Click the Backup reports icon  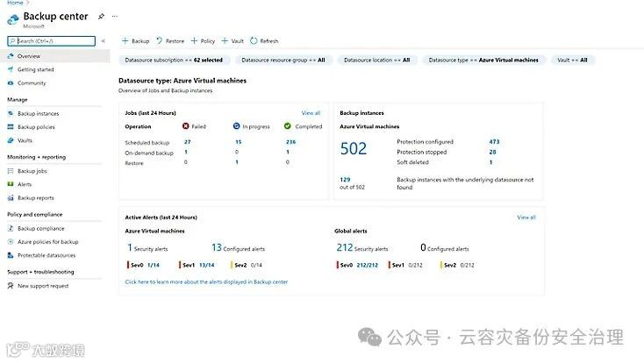(x=11, y=198)
